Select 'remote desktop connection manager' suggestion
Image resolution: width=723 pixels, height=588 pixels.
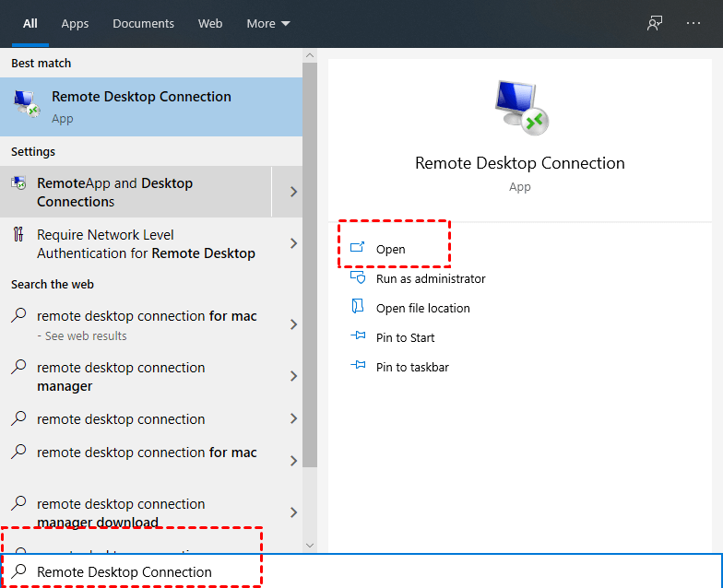[x=136, y=376]
